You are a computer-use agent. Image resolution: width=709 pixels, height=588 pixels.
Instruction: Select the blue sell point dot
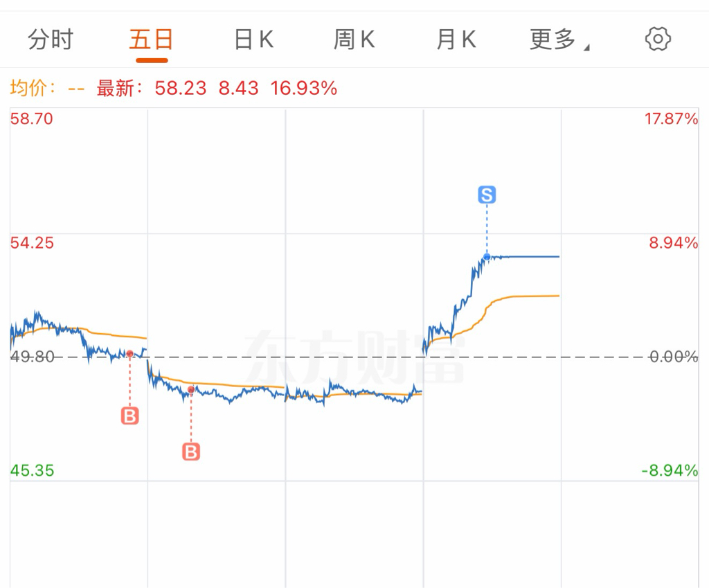point(487,257)
